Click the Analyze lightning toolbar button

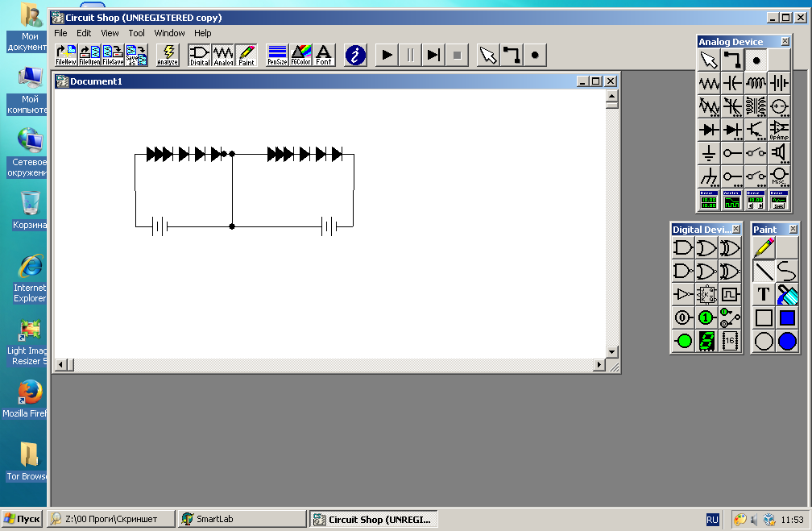tap(168, 55)
